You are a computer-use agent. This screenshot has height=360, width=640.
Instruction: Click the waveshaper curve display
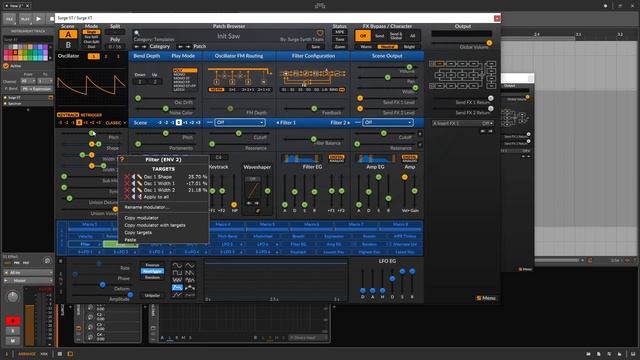(x=253, y=191)
